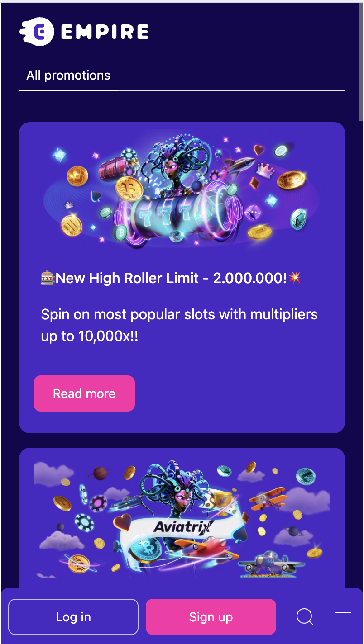Screen dimensions: 364x644
Task: Click Read more on High Roller promotion
Action: pyautogui.click(x=84, y=393)
